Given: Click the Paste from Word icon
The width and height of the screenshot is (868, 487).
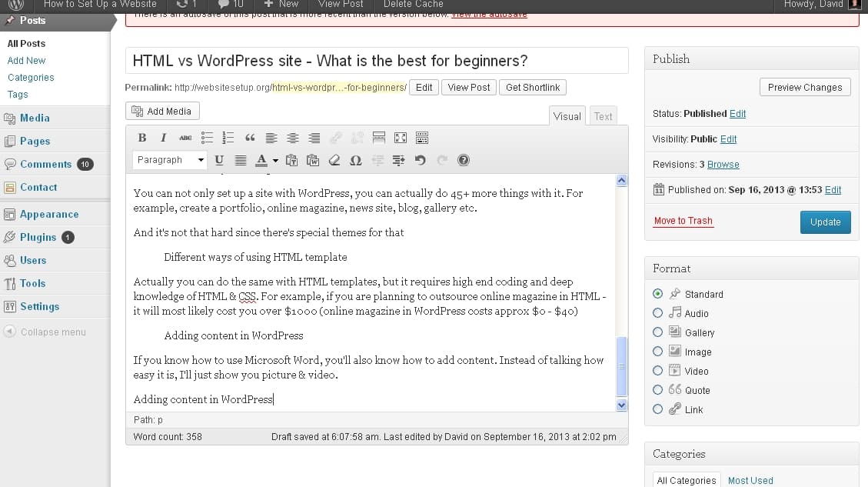Looking at the screenshot, I should [x=312, y=160].
